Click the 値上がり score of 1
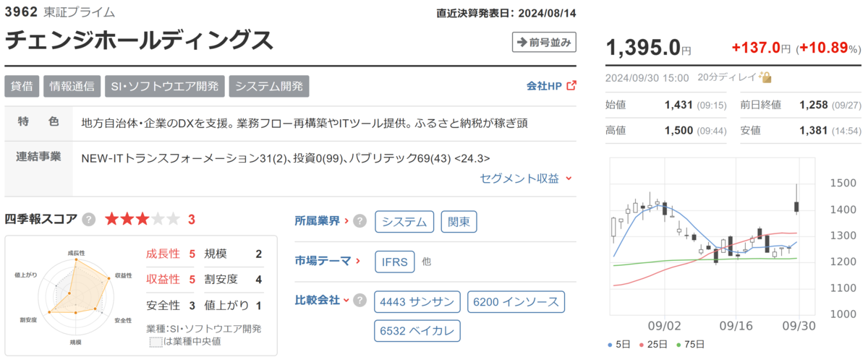The height and width of the screenshot is (357, 868). click(x=258, y=305)
